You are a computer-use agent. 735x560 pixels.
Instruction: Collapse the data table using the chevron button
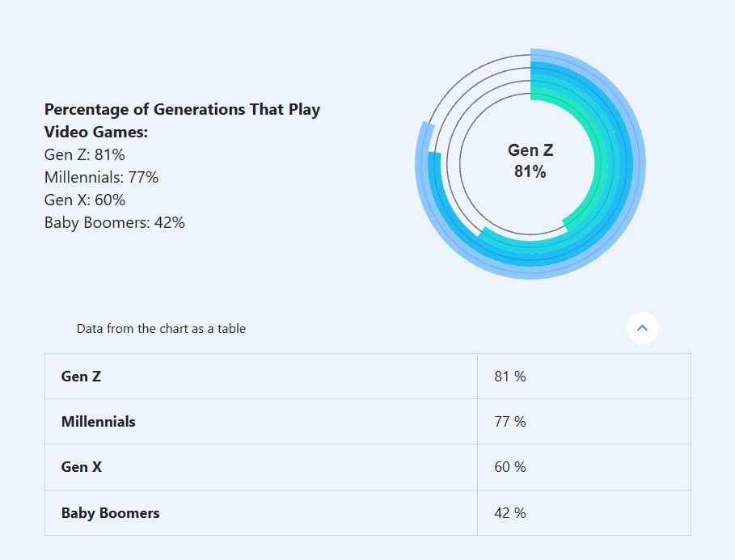(643, 328)
